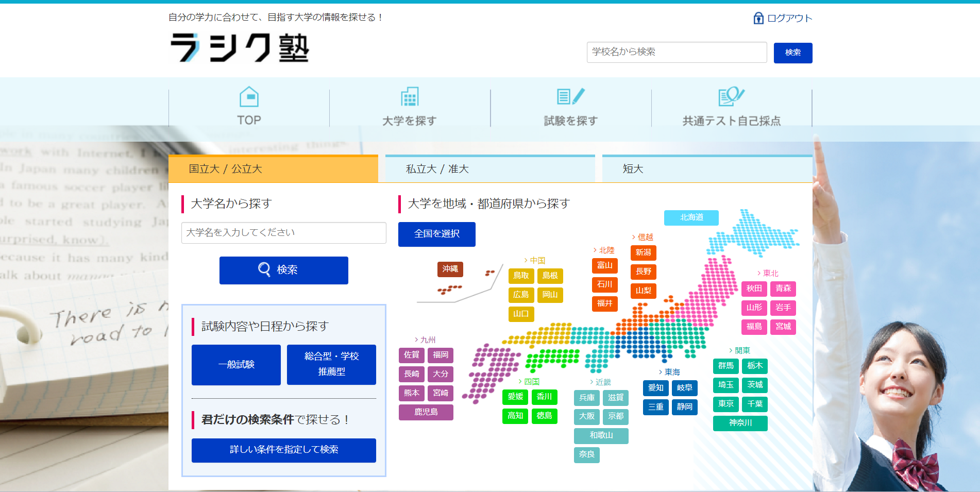Image resolution: width=980 pixels, height=492 pixels.
Task: Choose the 一般試験 button
Action: pos(236,365)
